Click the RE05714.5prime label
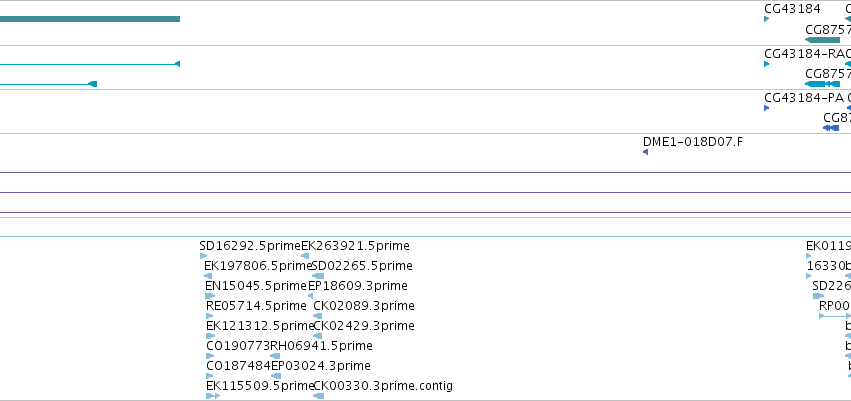This screenshot has height=401, width=851. coord(256,306)
